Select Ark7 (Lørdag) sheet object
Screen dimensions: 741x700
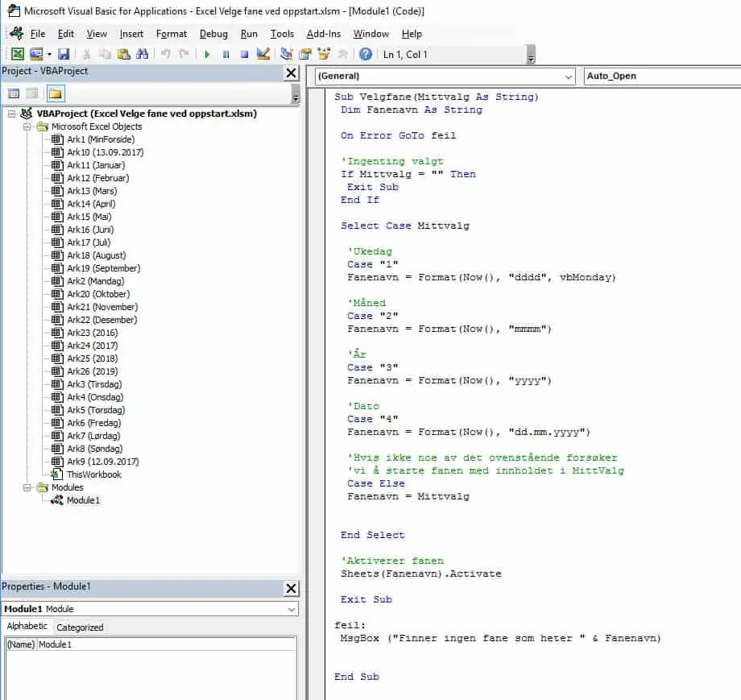click(x=93, y=436)
